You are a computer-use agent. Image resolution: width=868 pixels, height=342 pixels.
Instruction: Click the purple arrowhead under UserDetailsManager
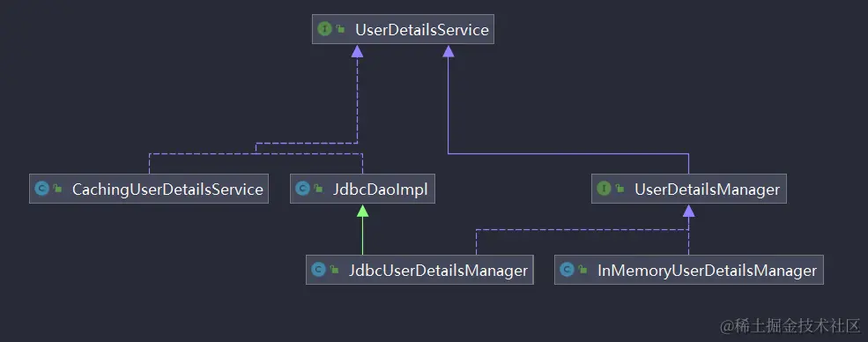[x=688, y=211]
